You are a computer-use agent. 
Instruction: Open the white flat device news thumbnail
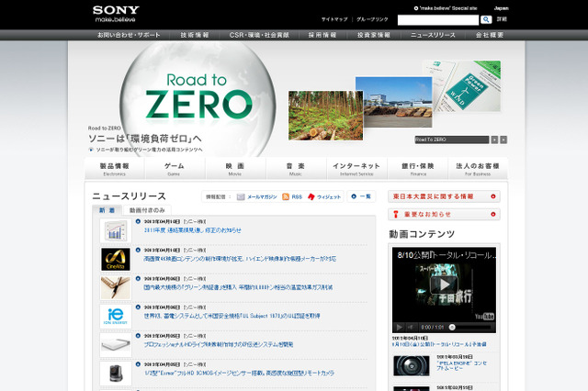[x=116, y=345]
